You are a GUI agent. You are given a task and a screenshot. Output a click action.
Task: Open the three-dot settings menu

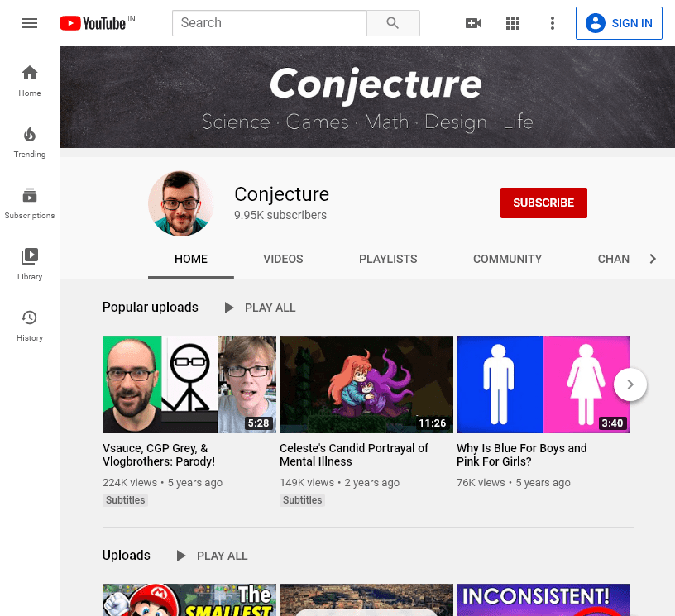[x=553, y=23]
